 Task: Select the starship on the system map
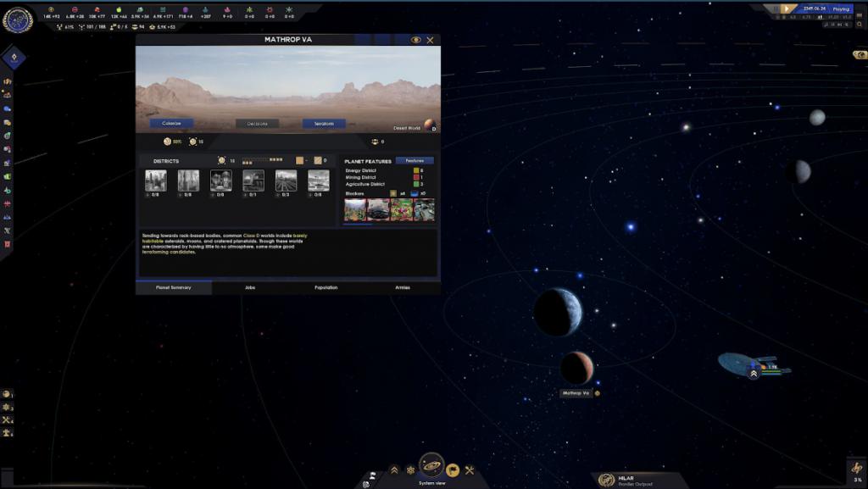click(x=754, y=364)
